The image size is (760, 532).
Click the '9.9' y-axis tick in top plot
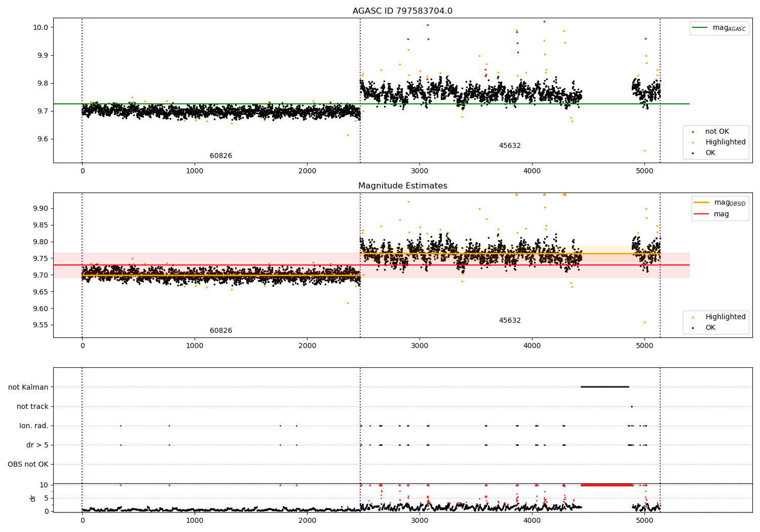43,55
